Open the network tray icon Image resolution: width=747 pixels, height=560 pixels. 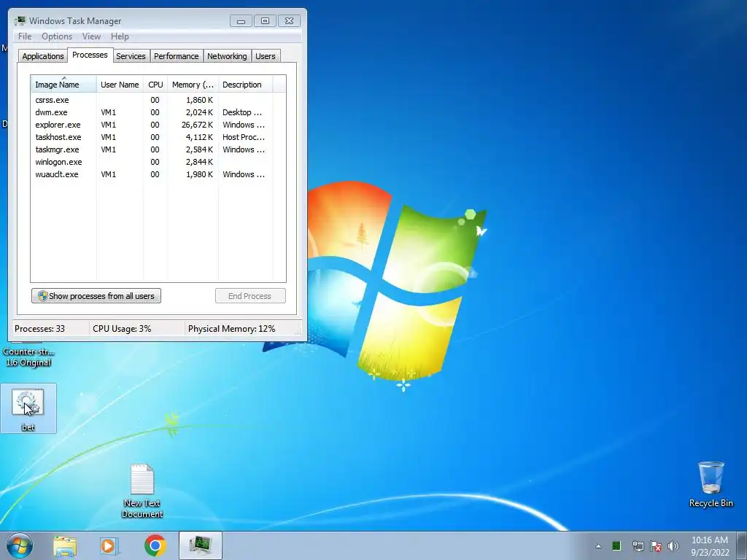pos(638,546)
